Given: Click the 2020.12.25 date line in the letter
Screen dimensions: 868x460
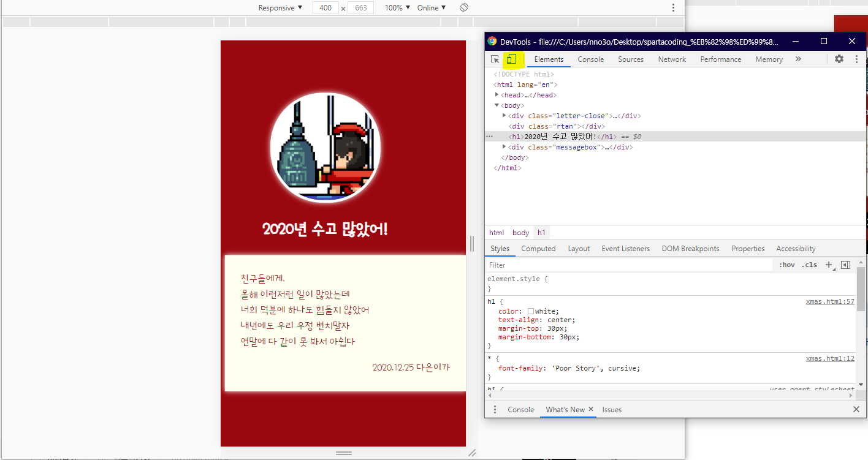Looking at the screenshot, I should [411, 368].
